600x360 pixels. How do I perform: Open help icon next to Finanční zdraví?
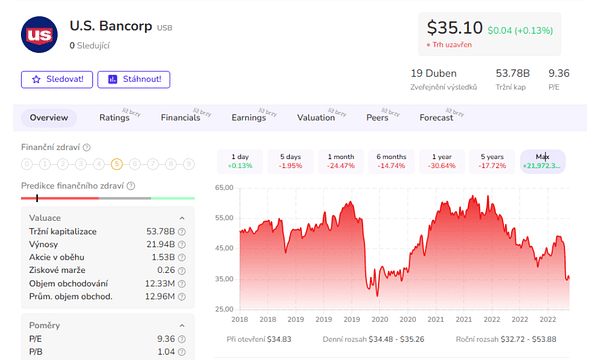tap(87, 147)
